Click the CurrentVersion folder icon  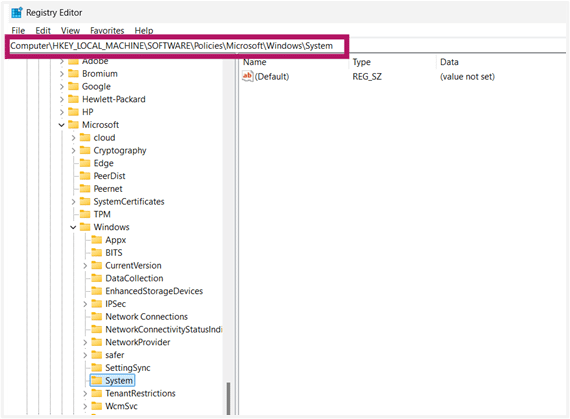tap(96, 265)
